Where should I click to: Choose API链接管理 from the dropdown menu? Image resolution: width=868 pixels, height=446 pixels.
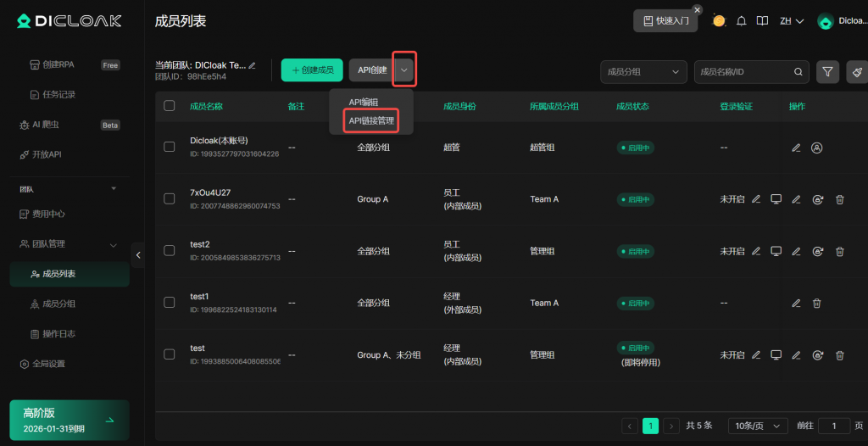click(371, 121)
